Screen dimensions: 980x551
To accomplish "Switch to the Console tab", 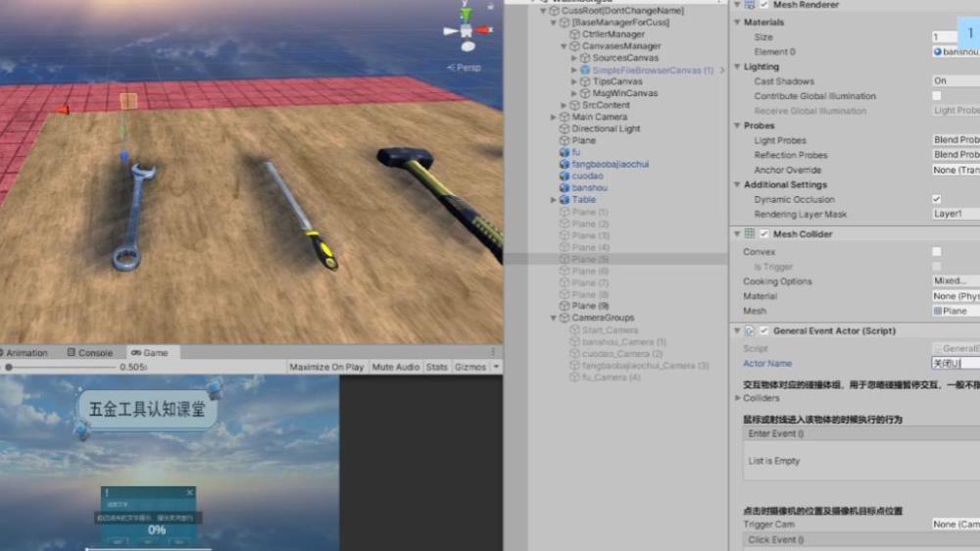I will click(x=90, y=353).
